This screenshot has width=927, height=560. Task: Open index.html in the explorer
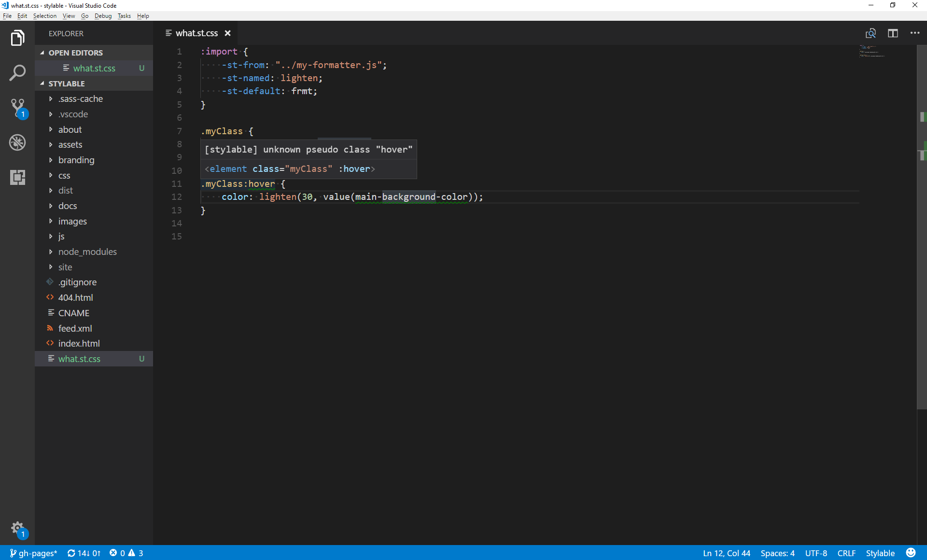[79, 343]
